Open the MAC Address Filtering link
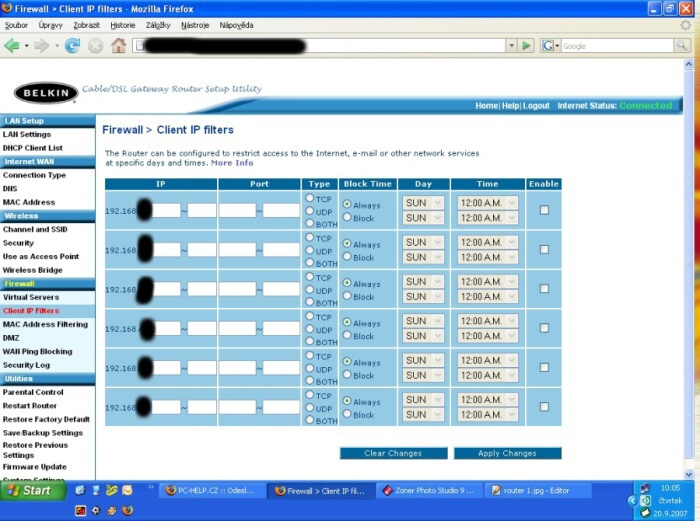Viewport: 700px width, 521px height. 45,324
